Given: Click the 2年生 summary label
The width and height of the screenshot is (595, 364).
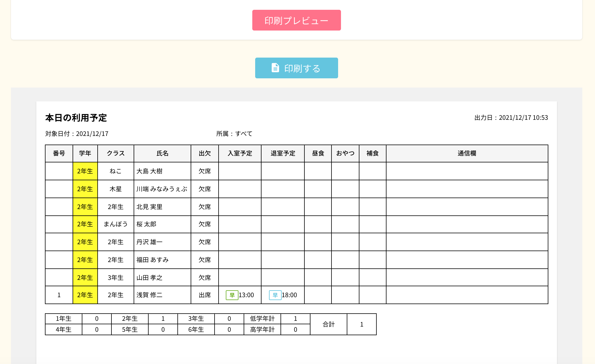Looking at the screenshot, I should click(x=130, y=319).
